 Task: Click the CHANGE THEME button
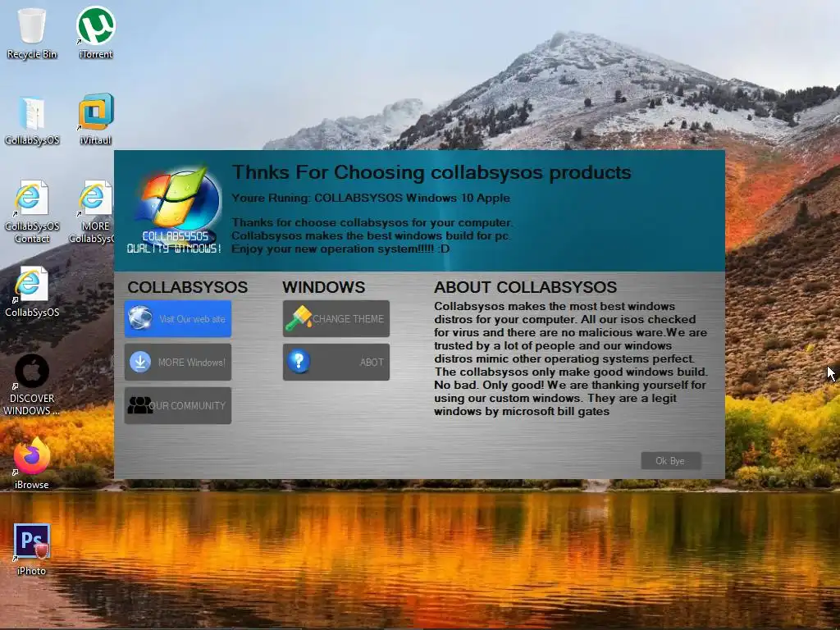click(x=336, y=319)
